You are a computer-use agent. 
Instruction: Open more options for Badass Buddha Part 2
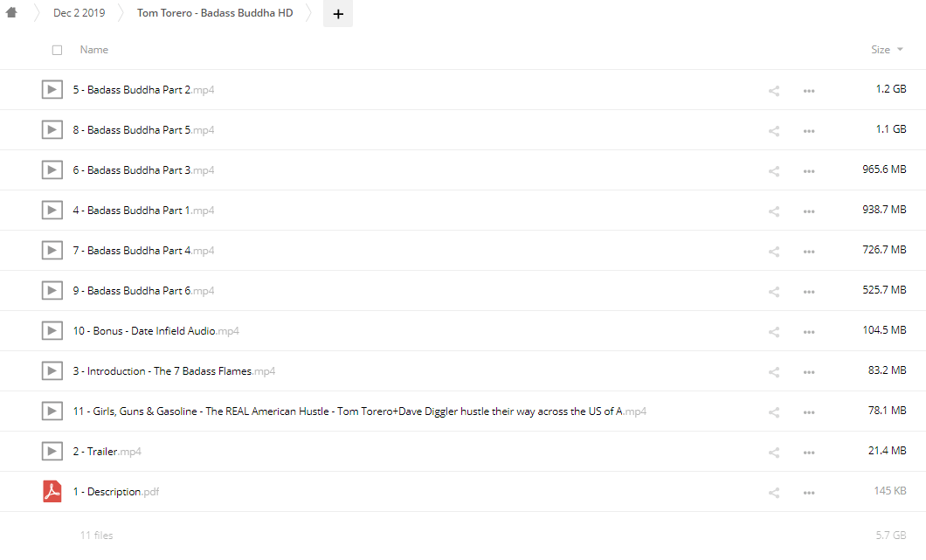809,91
